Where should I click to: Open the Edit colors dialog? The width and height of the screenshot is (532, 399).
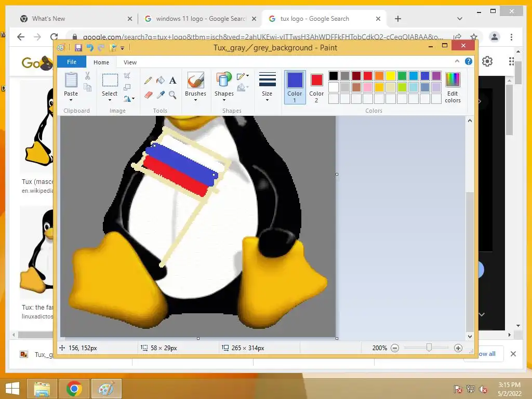pos(453,87)
